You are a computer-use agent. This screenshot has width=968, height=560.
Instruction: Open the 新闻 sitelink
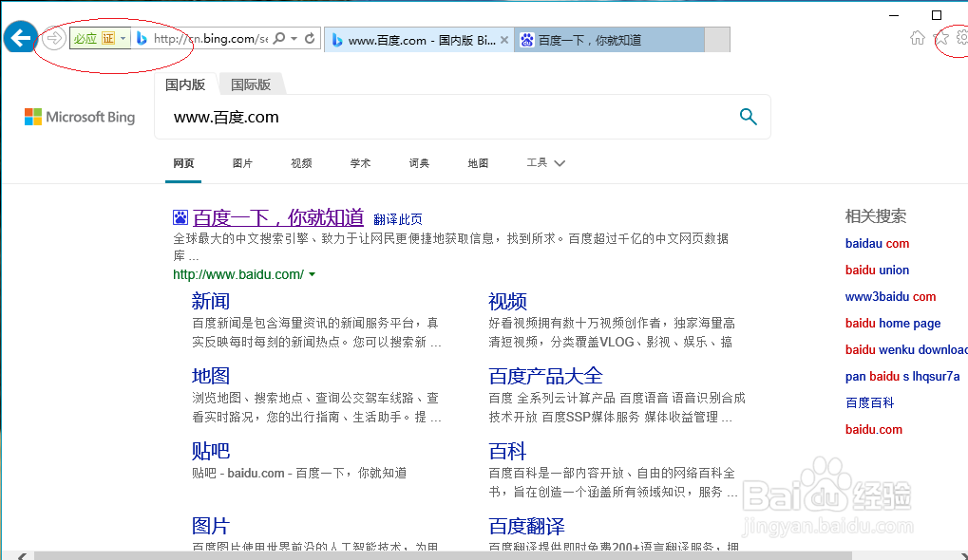coord(211,301)
